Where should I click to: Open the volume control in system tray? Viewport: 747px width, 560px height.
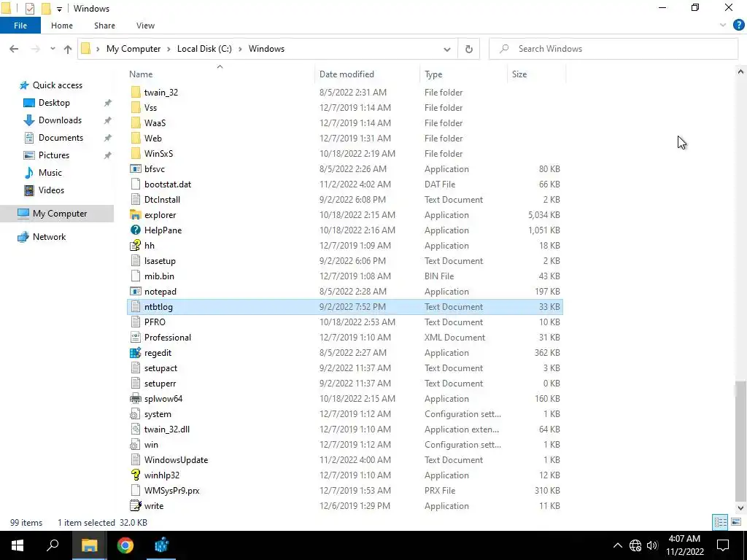point(652,545)
